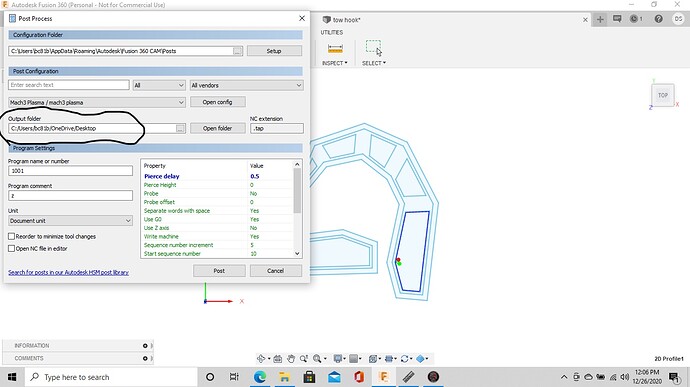Click the Measure (Inspect) ruler icon
Image resolution: width=690 pixels, height=387 pixels.
click(x=335, y=48)
